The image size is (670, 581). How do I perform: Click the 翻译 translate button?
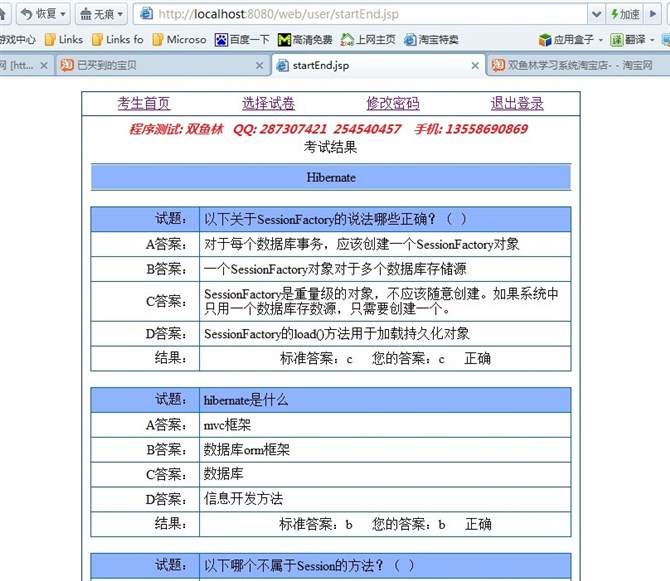pos(628,40)
